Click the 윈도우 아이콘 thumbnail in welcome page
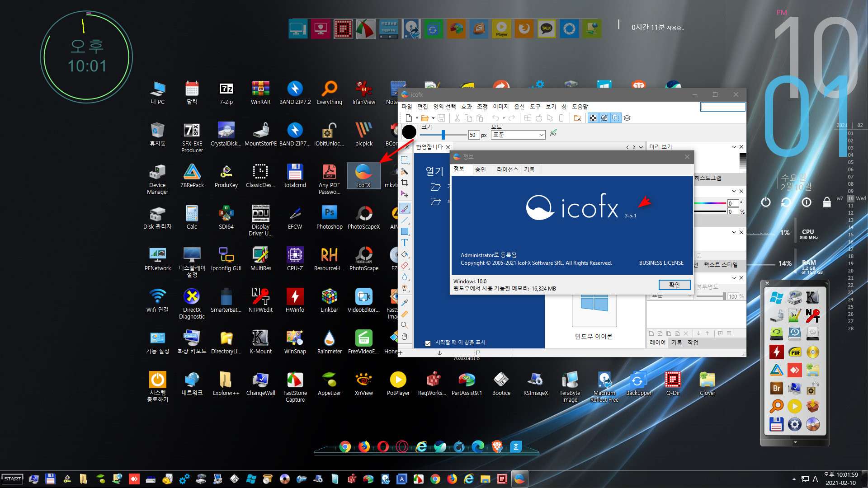The image size is (868, 488). [594, 310]
